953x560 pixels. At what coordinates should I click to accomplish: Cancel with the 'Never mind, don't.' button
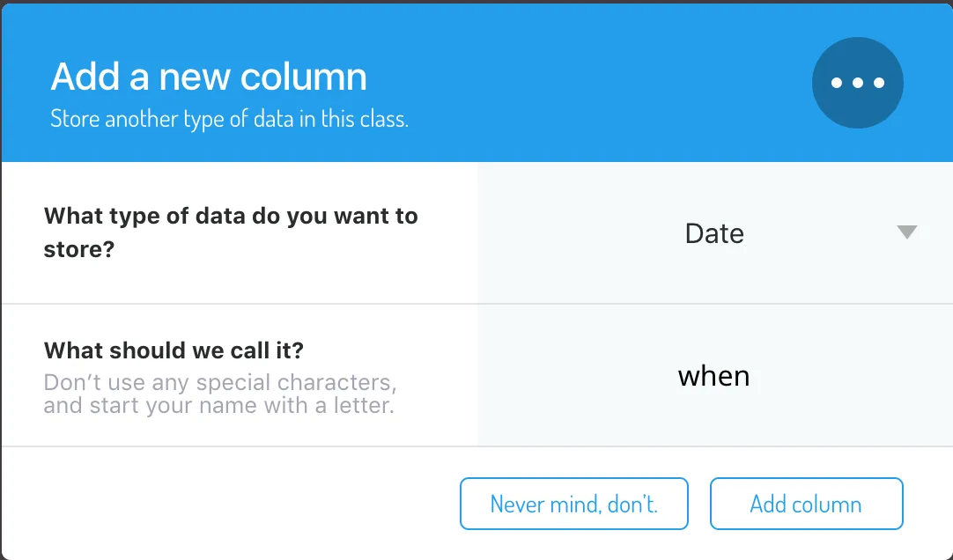pyautogui.click(x=573, y=504)
